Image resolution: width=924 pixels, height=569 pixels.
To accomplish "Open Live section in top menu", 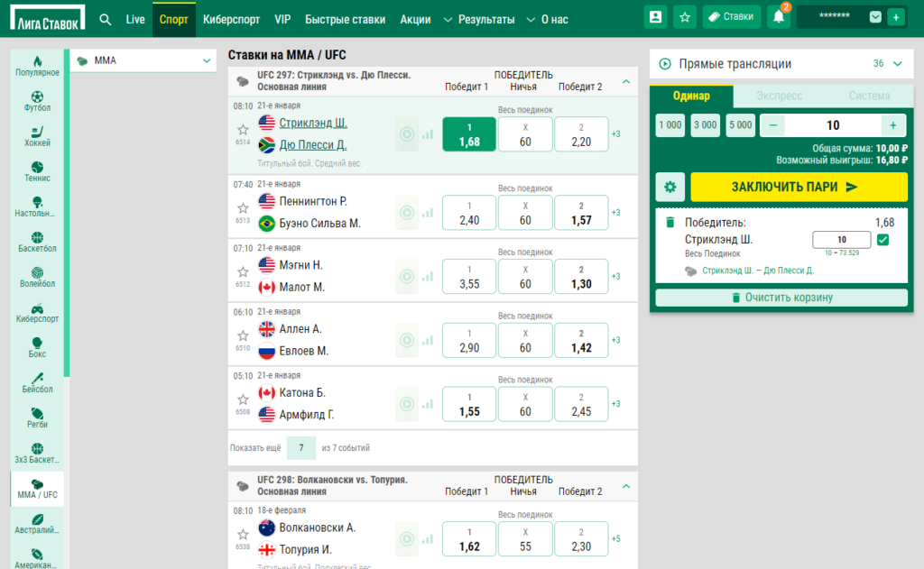I will pos(135,20).
